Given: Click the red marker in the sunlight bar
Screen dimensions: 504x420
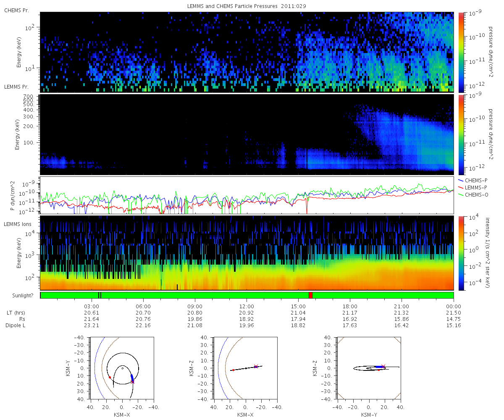Looking at the screenshot, I should point(310,295).
